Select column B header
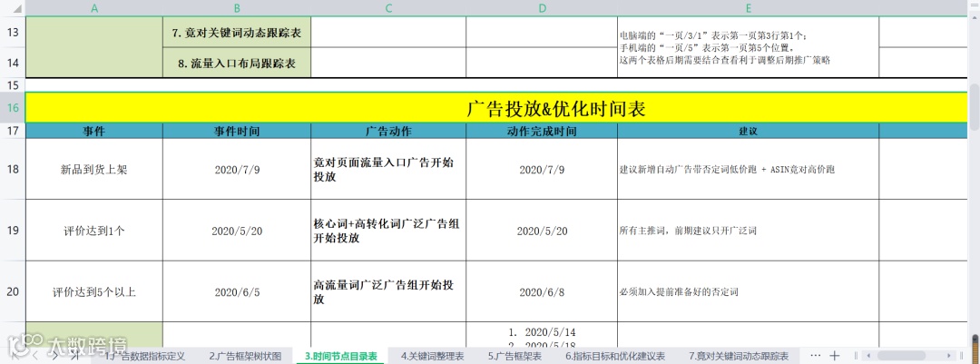The width and height of the screenshot is (980, 364). [237, 8]
